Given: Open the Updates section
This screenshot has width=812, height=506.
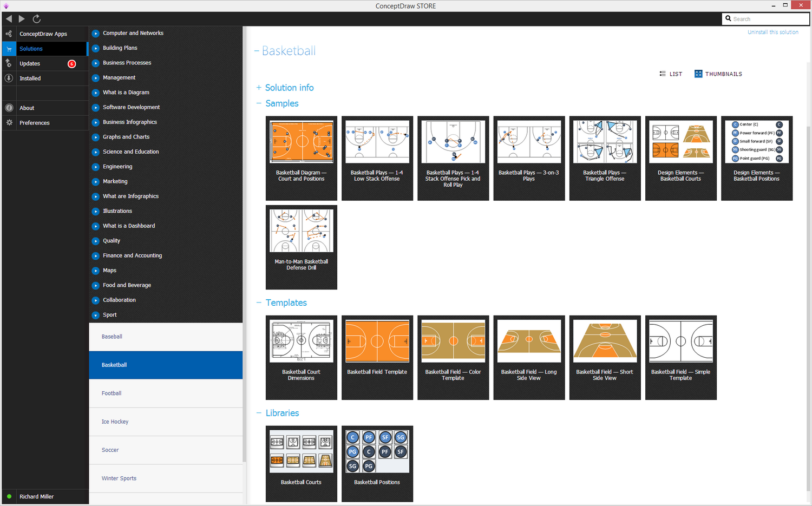Looking at the screenshot, I should point(45,63).
